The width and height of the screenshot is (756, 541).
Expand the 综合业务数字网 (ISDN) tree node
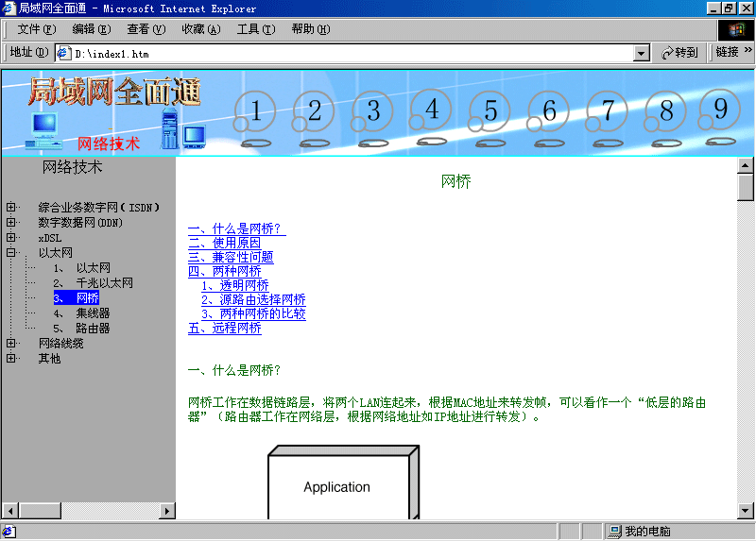(11, 207)
